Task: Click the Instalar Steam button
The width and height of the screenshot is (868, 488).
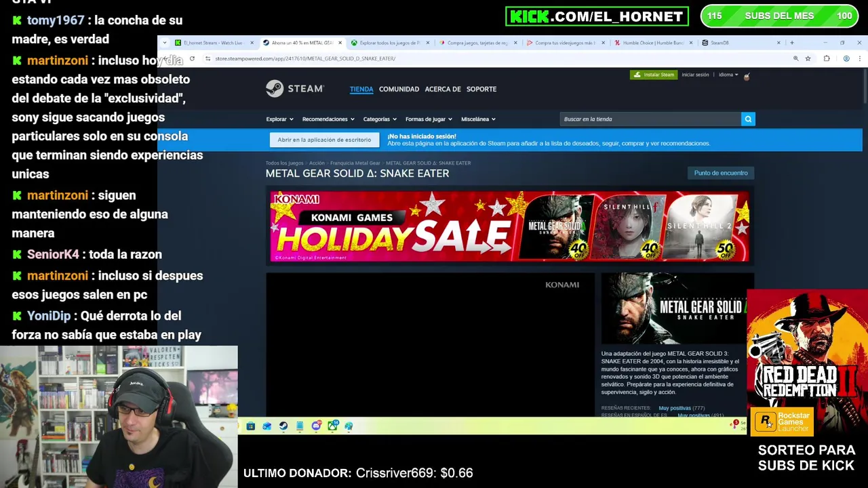Action: coord(653,75)
